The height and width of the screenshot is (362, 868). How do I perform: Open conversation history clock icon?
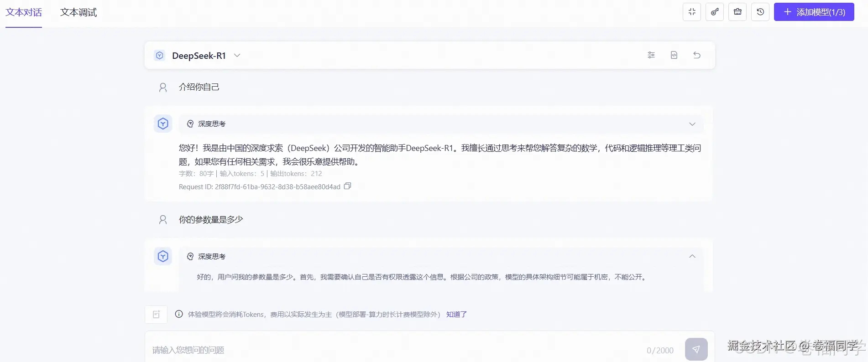tap(760, 12)
